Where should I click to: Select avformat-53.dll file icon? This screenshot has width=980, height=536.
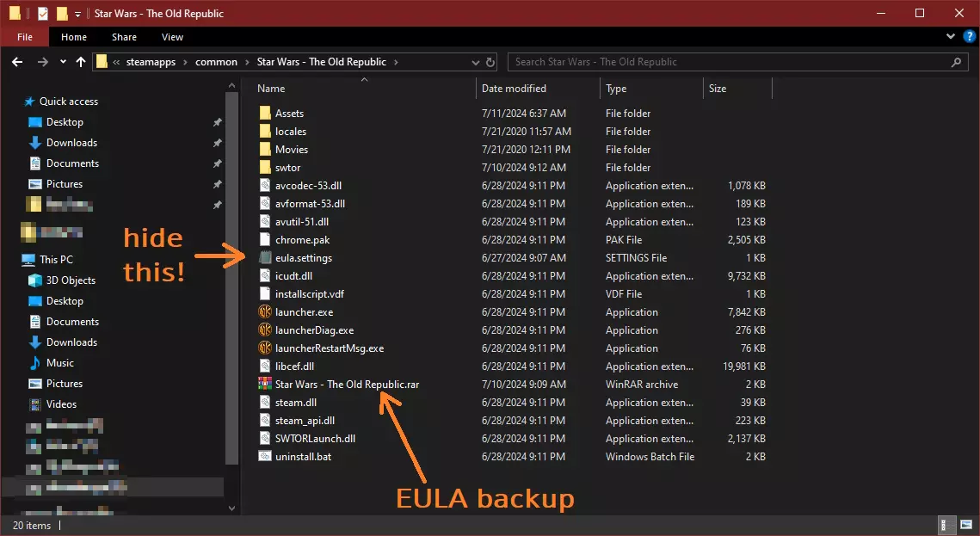[x=265, y=204]
